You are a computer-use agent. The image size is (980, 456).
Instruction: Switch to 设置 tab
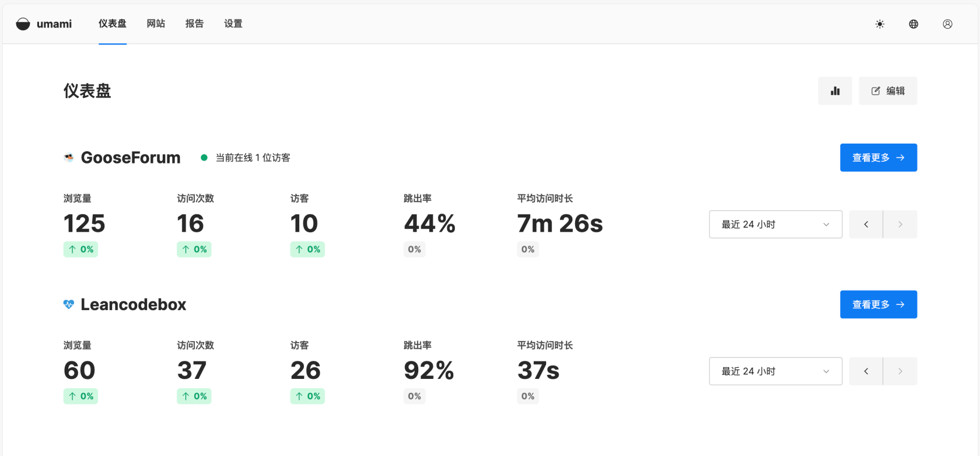[233, 24]
